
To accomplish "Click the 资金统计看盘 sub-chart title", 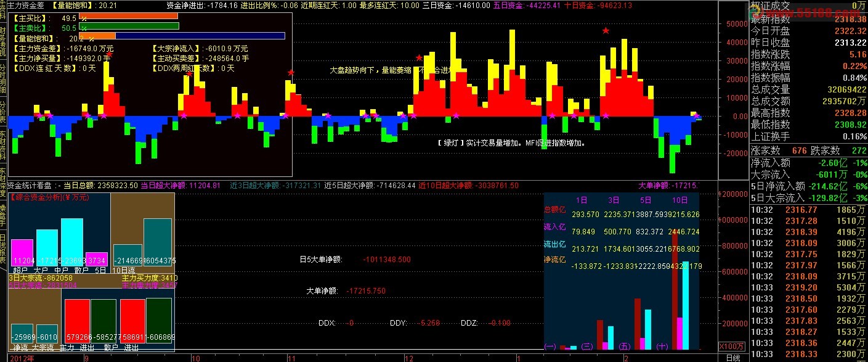I will pyautogui.click(x=30, y=185).
